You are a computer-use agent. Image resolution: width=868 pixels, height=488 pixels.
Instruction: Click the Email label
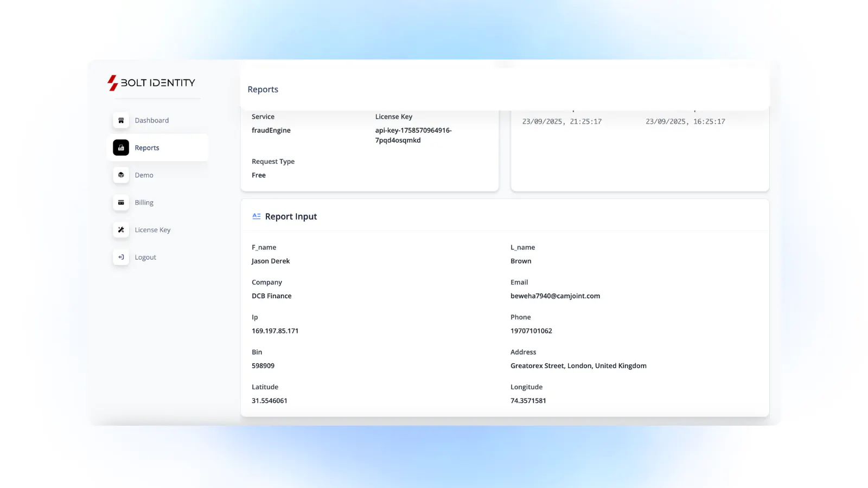pyautogui.click(x=519, y=282)
